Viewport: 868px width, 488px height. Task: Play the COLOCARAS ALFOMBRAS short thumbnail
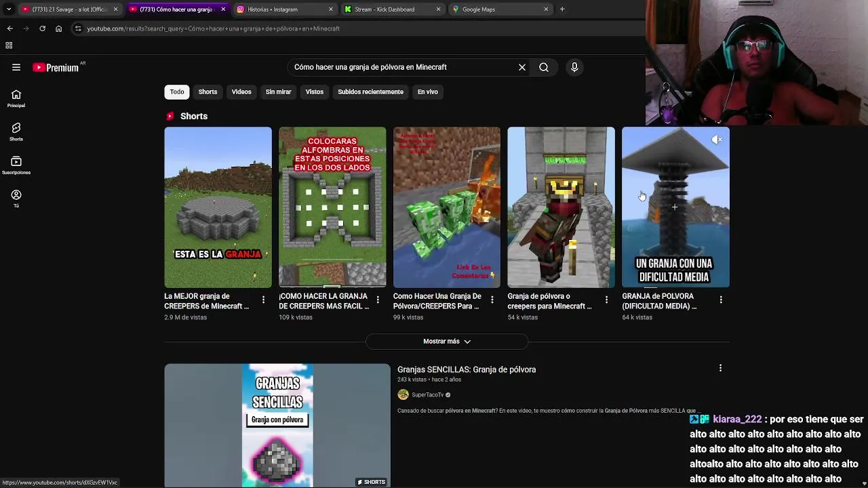click(332, 207)
